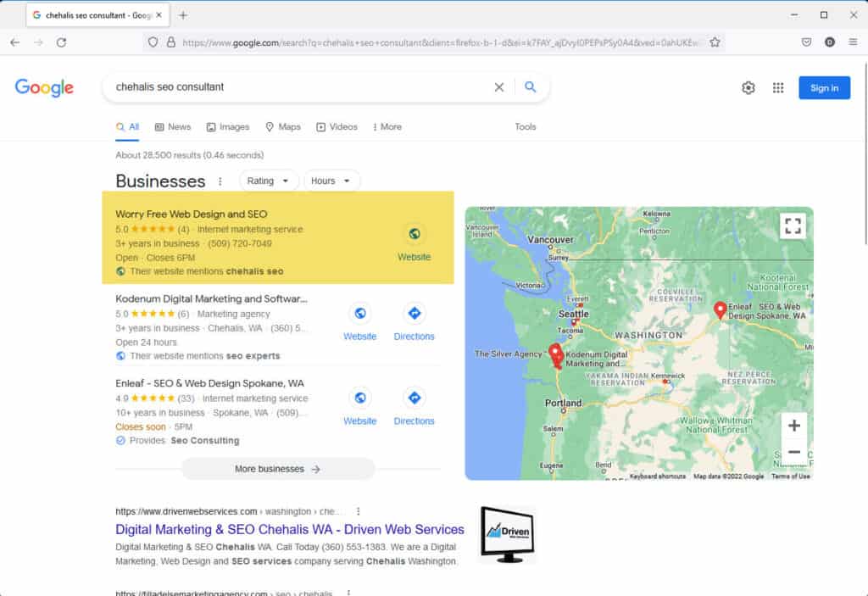Screen dimensions: 868x596
Task: Open the Driven logo thumbnail
Action: click(x=507, y=534)
